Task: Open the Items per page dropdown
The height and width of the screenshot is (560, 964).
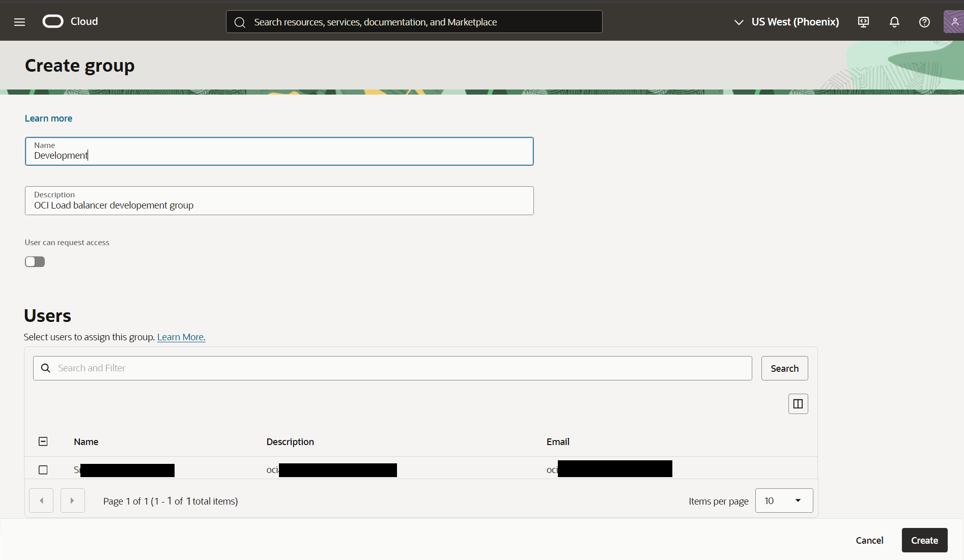Action: tap(784, 500)
